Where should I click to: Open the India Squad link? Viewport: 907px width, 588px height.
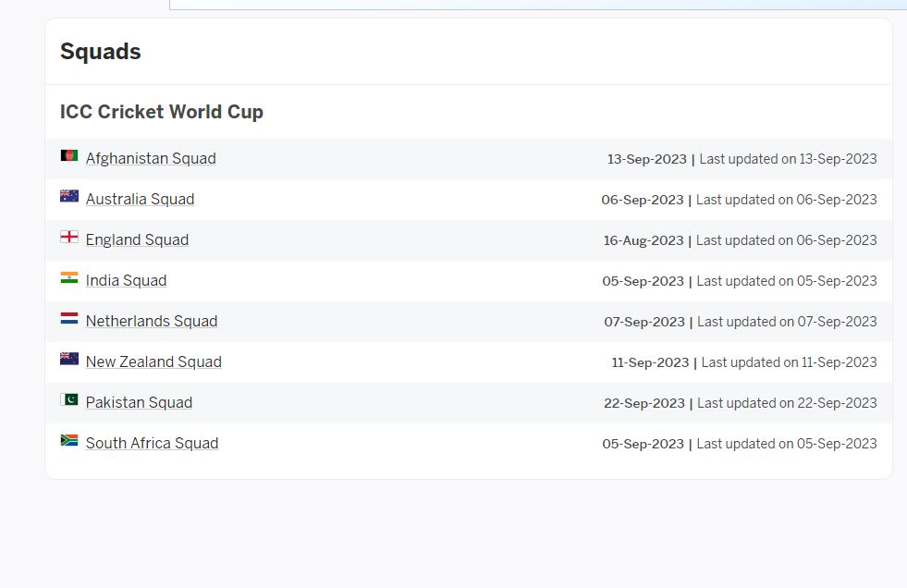tap(126, 280)
